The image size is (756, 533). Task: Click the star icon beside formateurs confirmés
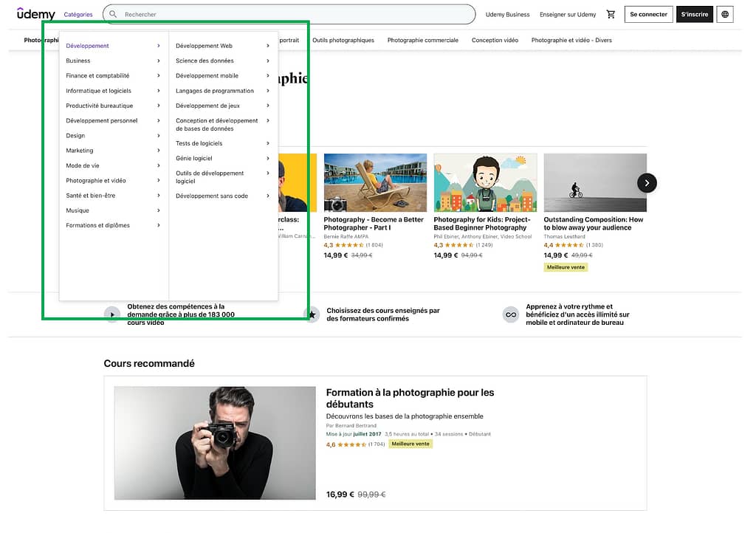point(312,314)
